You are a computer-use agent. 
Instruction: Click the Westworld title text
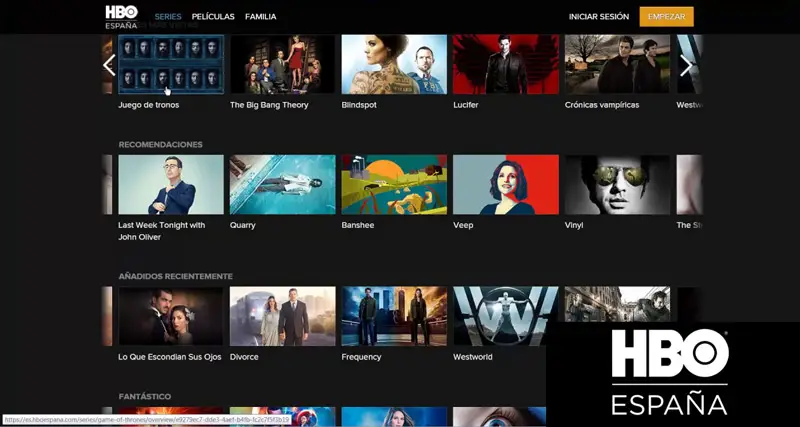click(473, 357)
